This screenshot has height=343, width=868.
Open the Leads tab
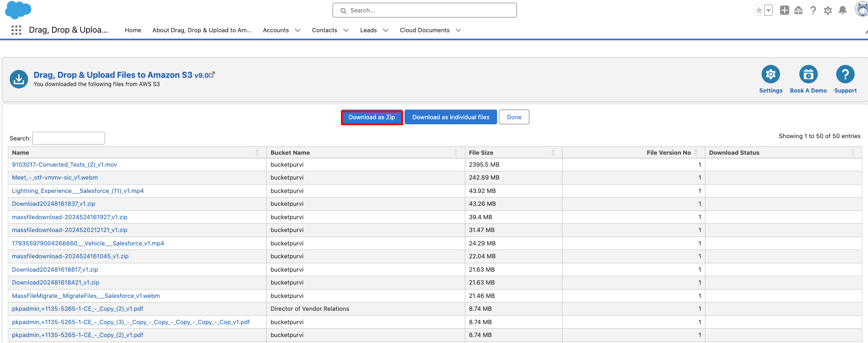point(369,30)
